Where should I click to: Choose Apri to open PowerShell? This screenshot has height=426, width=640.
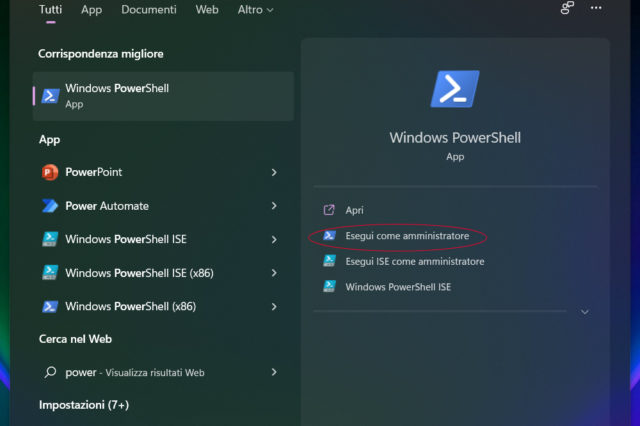[354, 210]
